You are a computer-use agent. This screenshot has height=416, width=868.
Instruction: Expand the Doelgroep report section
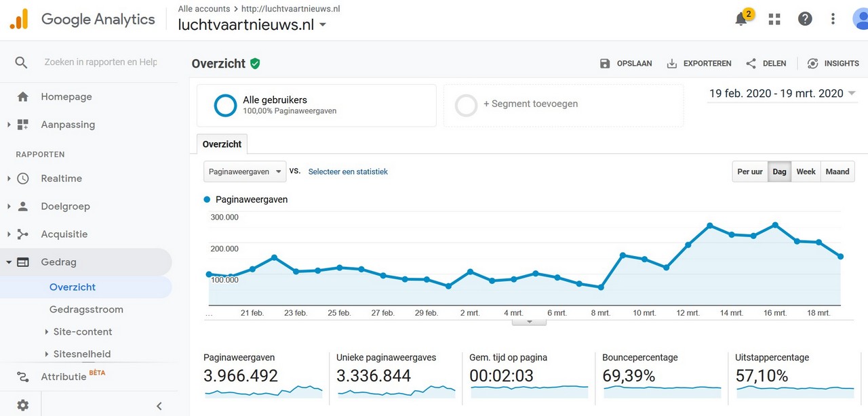click(x=65, y=207)
